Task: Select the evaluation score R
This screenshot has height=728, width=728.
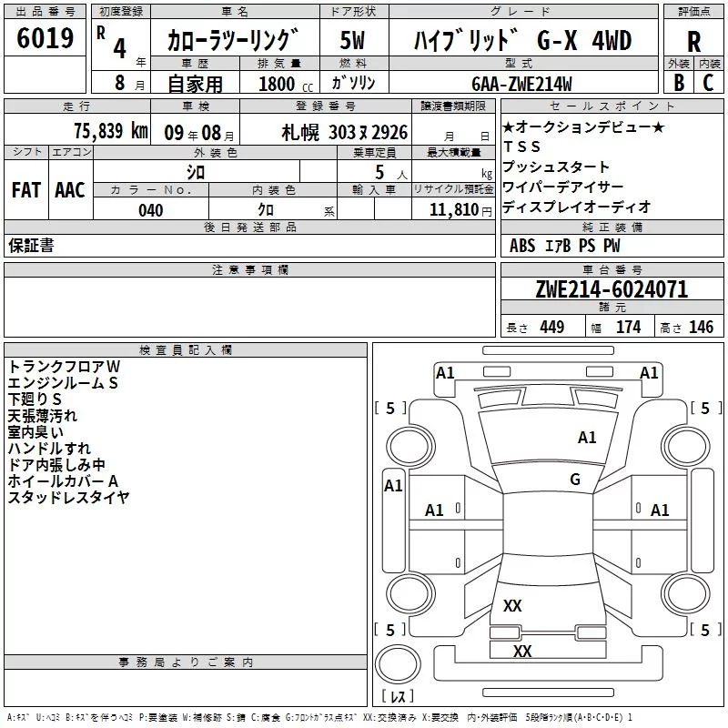Action: [x=693, y=42]
